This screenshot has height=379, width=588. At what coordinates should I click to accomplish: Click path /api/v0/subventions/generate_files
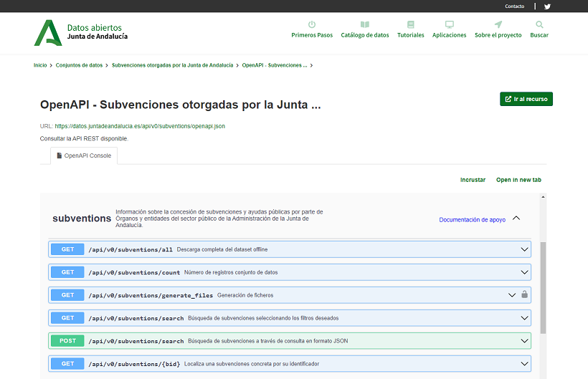click(x=151, y=295)
